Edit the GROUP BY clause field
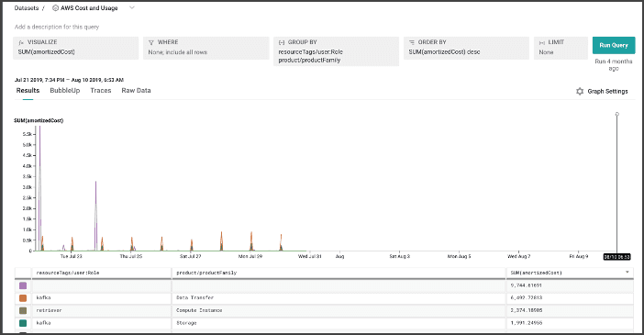 pos(336,51)
